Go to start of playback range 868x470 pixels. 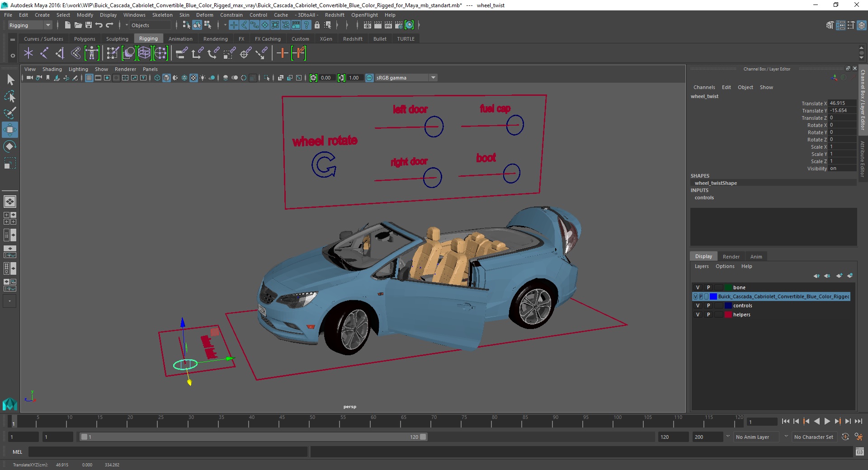[x=785, y=421]
